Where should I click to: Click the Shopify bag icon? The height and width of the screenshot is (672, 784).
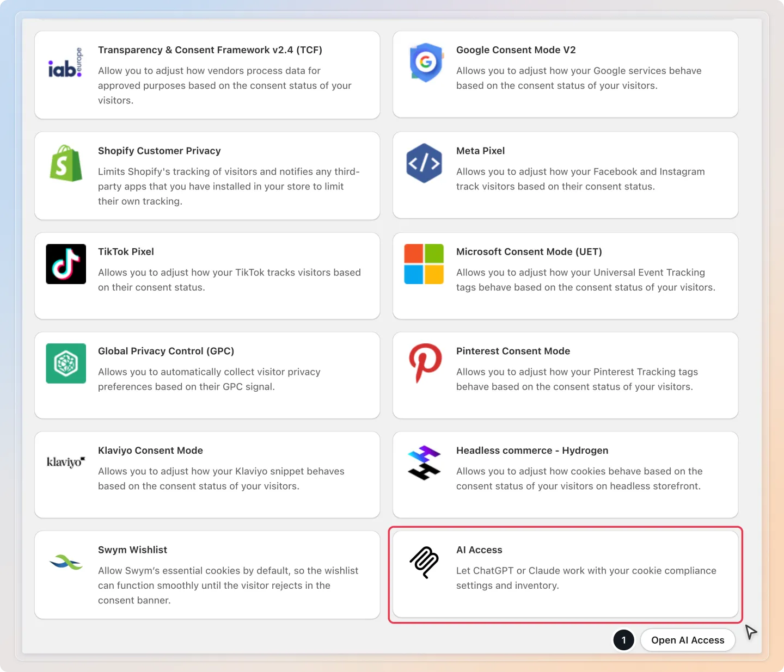pos(66,163)
